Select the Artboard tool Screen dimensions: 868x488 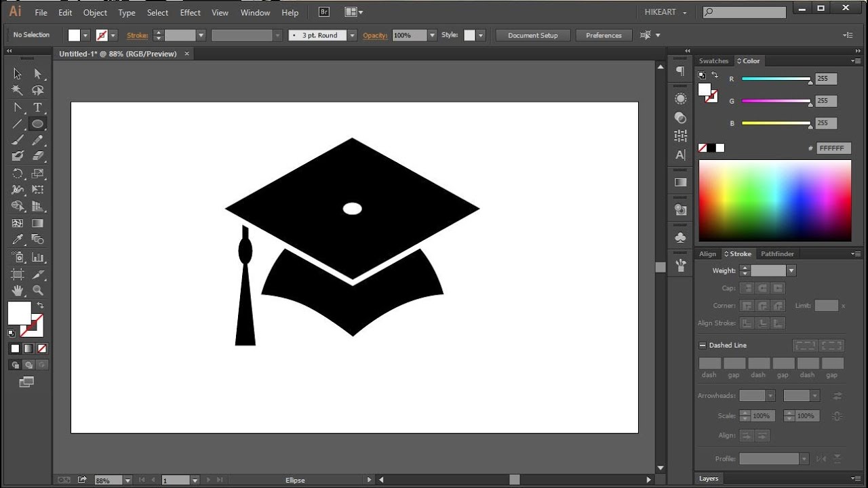point(18,274)
